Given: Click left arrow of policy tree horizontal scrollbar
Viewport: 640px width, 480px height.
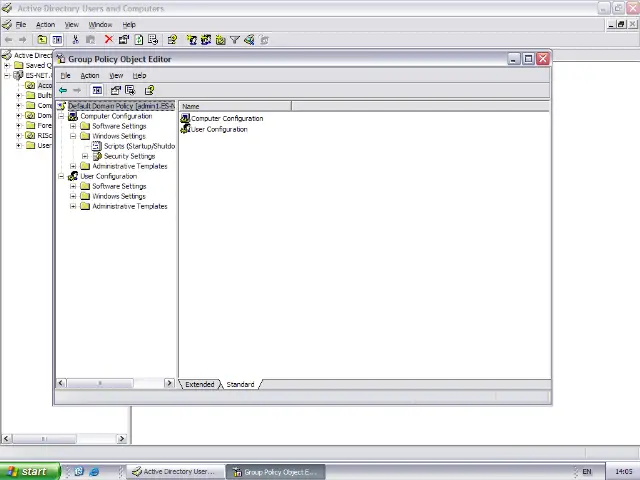Looking at the screenshot, I should tap(61, 383).
